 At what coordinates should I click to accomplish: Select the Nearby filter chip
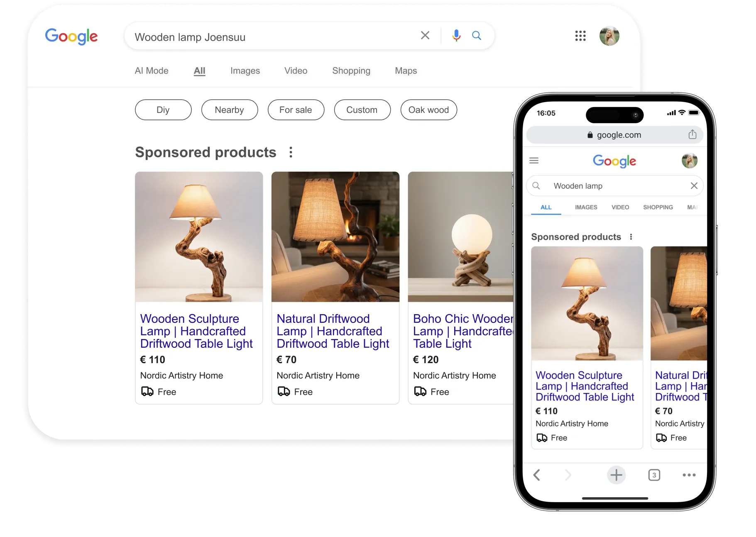(x=229, y=110)
